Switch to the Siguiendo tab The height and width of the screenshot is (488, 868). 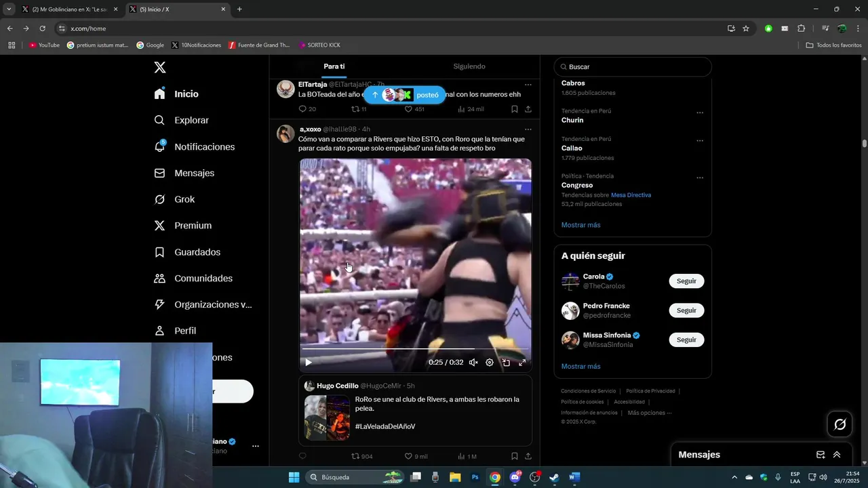[x=469, y=66]
